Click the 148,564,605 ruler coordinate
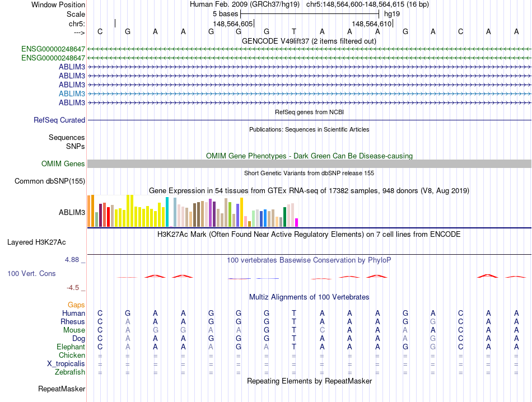Screen dimensions: 532x402 click(x=233, y=24)
